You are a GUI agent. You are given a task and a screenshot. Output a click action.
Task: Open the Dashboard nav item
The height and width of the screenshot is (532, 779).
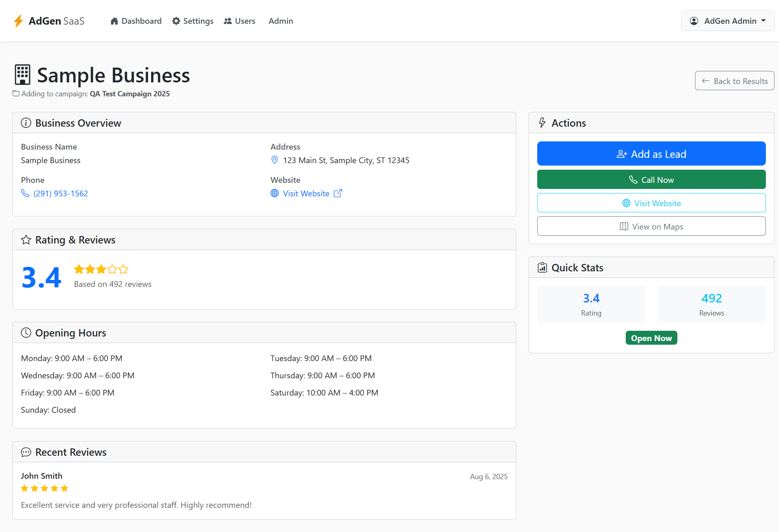pyautogui.click(x=136, y=21)
